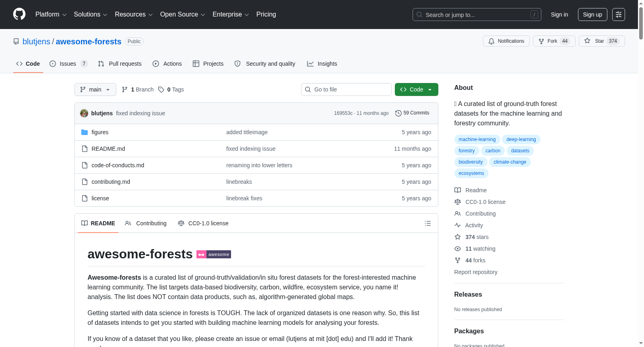
Task: Open the blutjens owner link in title
Action: [36, 42]
